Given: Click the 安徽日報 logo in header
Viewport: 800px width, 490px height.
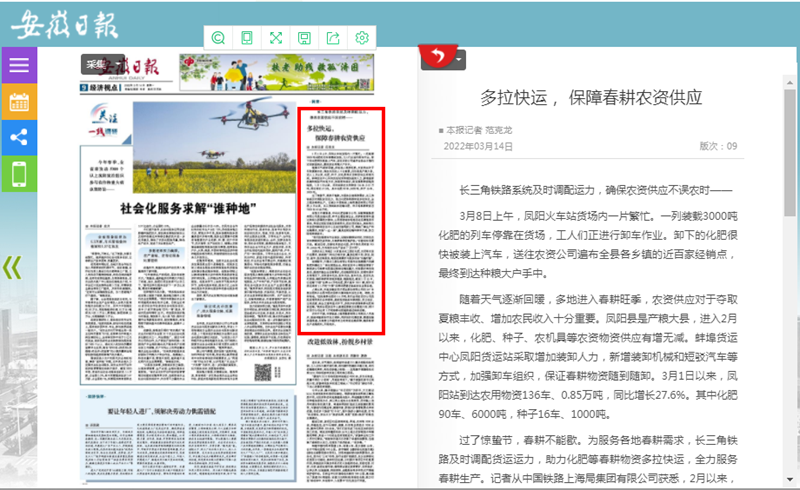Looking at the screenshot, I should [x=65, y=25].
